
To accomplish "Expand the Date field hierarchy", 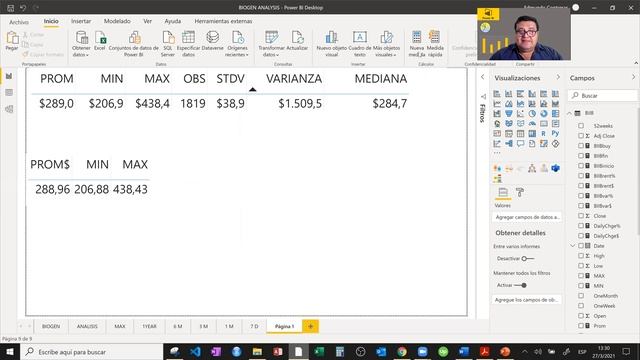I will click(572, 246).
